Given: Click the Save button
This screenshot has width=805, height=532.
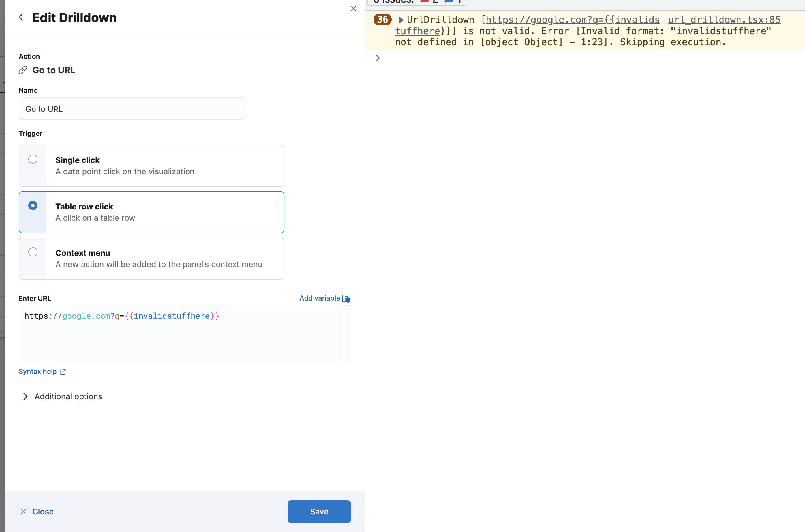Looking at the screenshot, I should 319,511.
